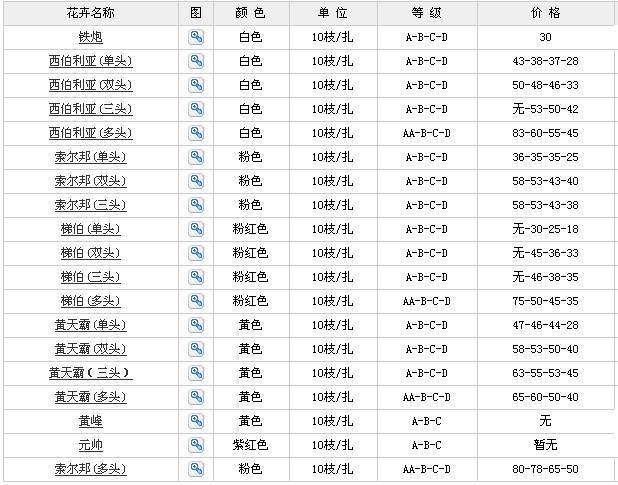Viewport: 618px width, 485px height.
Task: Open the 黄峰 flower link
Action: pos(91,421)
